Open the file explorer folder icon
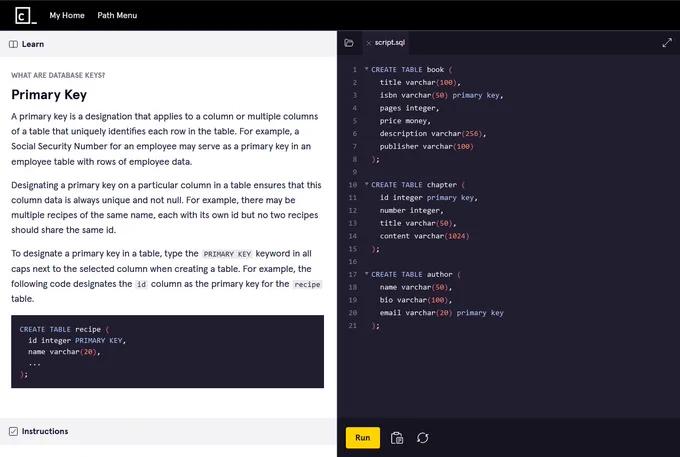 coord(349,42)
